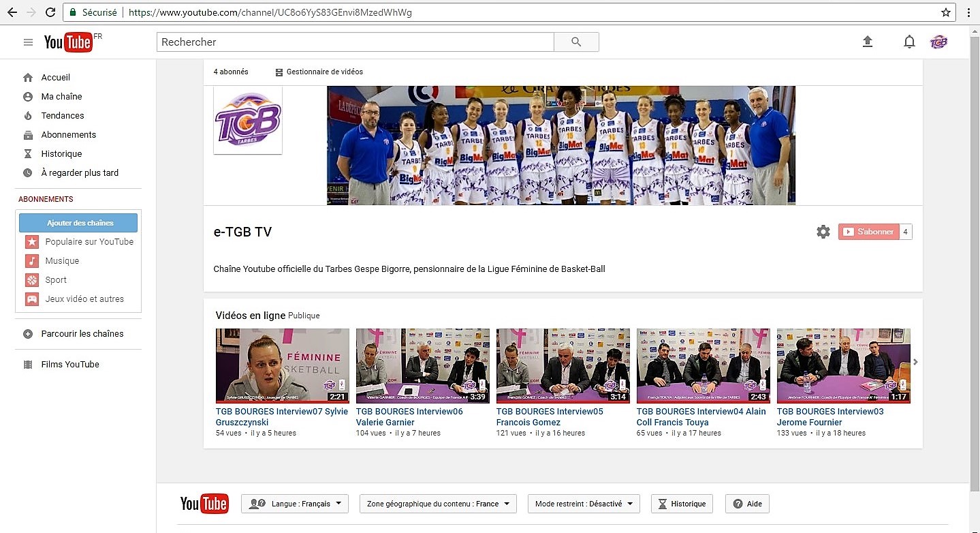This screenshot has height=533, width=980.
Task: Open Gestionnaire de vidéos
Action: click(319, 72)
